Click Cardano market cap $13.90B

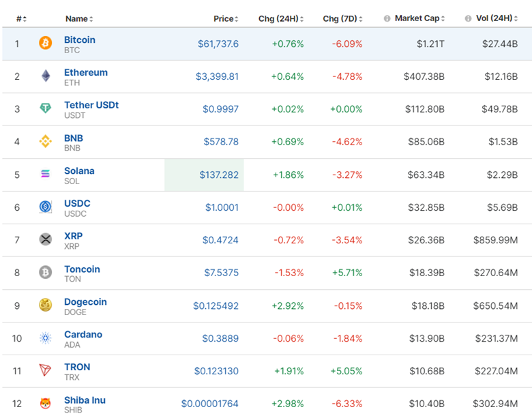[427, 338]
